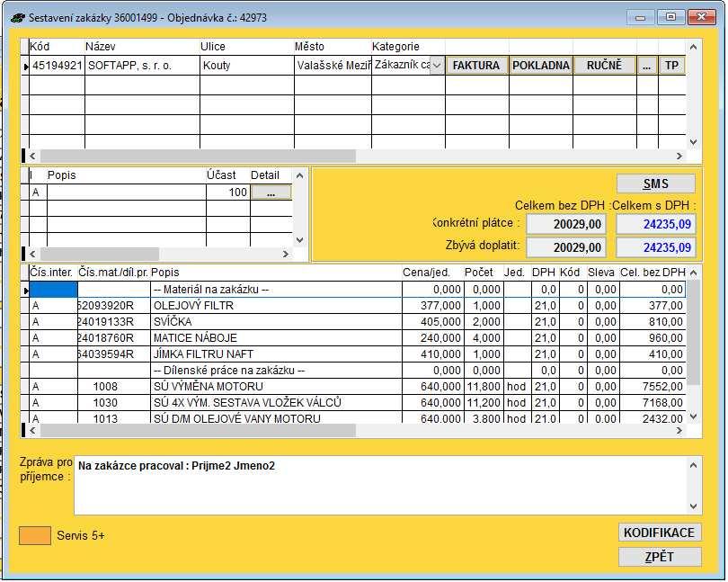Image resolution: width=728 pixels, height=582 pixels.
Task: Select the Kouty street cell
Action: click(x=247, y=66)
